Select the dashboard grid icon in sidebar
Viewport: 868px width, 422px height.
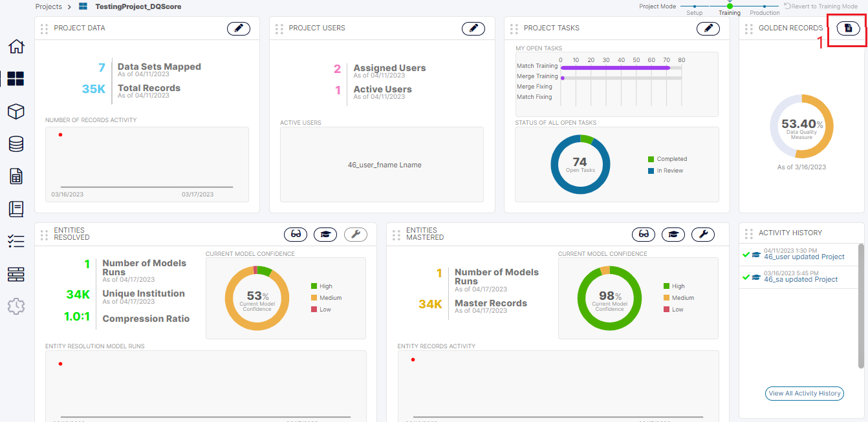tap(16, 79)
